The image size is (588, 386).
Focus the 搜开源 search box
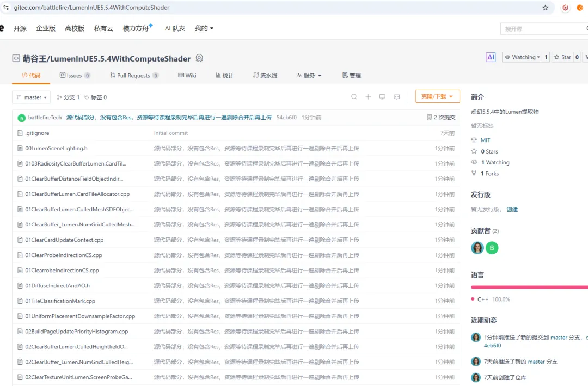coord(544,28)
